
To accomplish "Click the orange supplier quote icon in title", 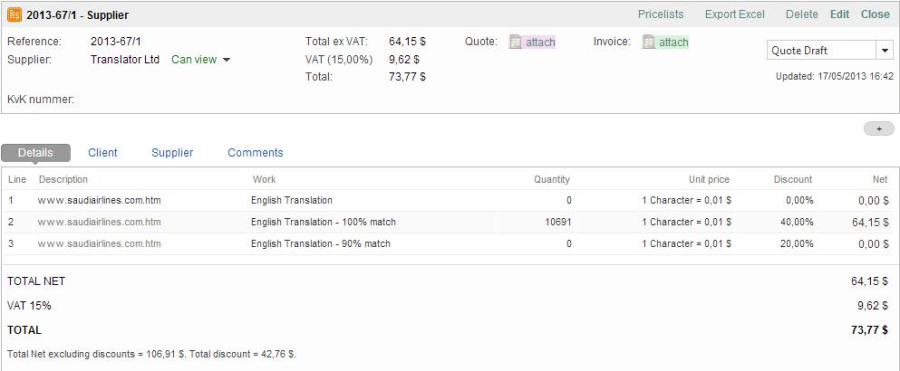I will [14, 14].
